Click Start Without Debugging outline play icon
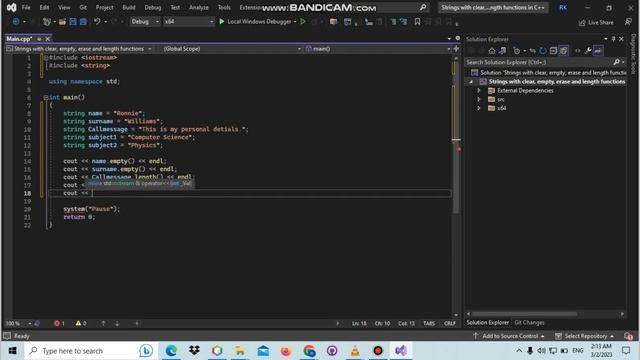Viewport: 640px width, 360px height. pos(303,21)
